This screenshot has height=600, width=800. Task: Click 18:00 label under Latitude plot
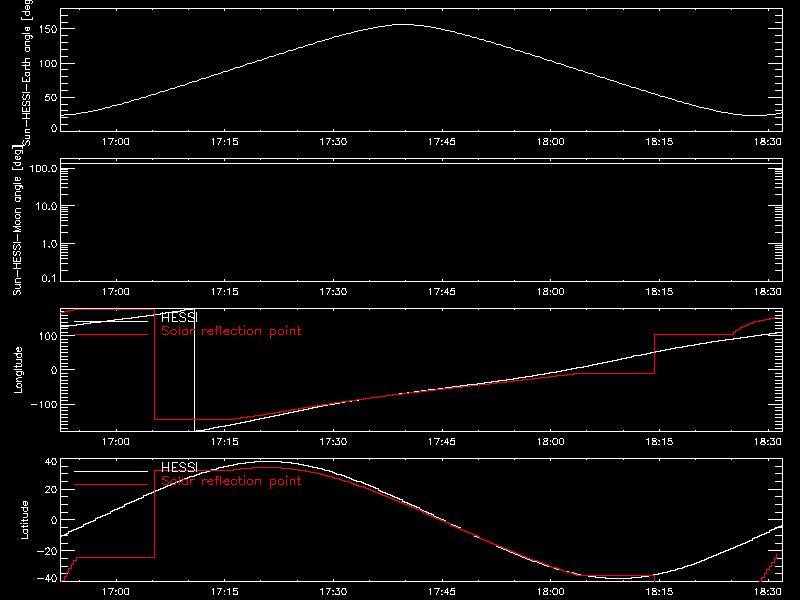pyautogui.click(x=551, y=591)
